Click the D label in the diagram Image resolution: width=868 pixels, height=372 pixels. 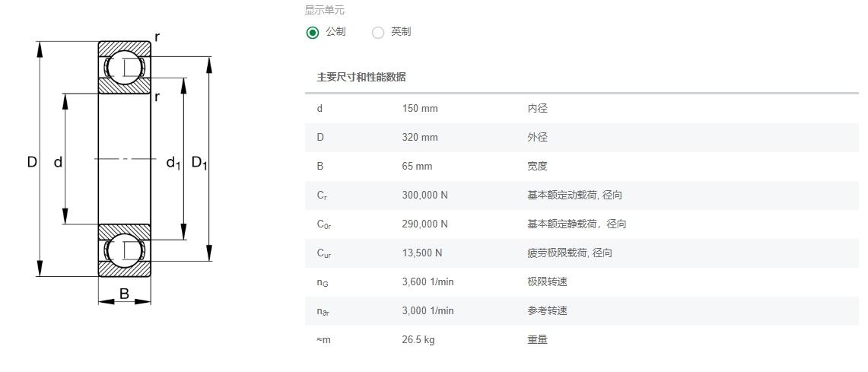coord(32,162)
